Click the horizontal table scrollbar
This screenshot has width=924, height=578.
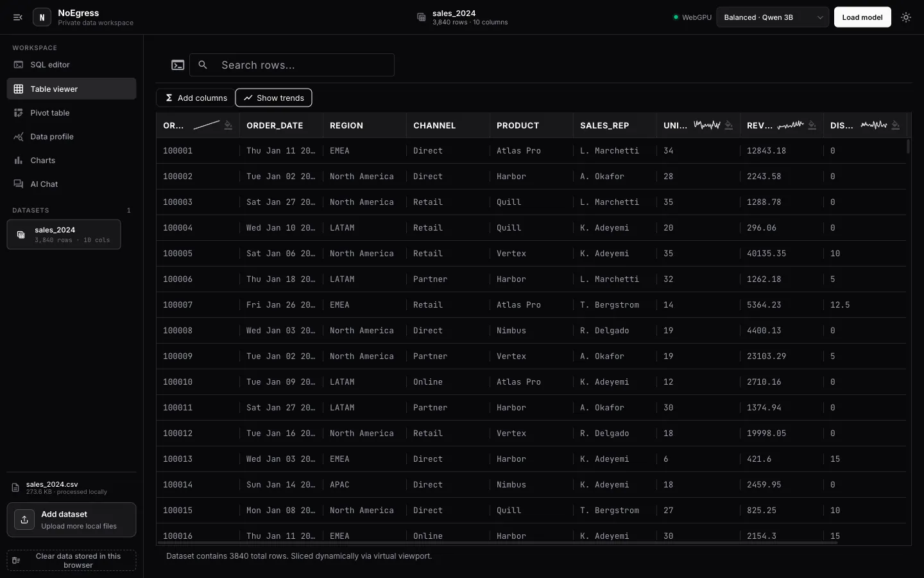click(x=497, y=543)
